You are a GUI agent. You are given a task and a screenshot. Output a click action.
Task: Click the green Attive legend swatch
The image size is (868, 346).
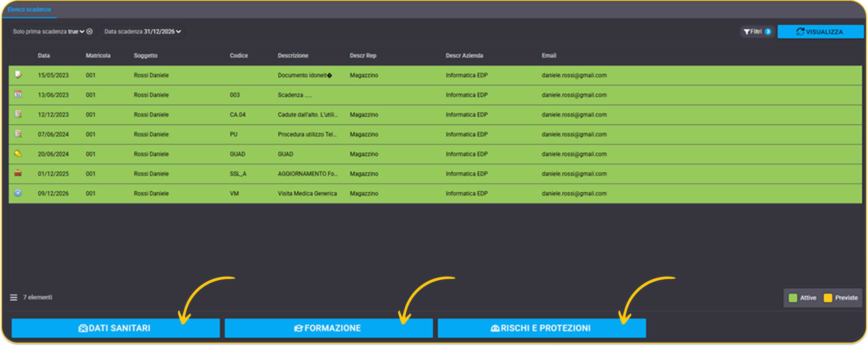click(x=793, y=298)
